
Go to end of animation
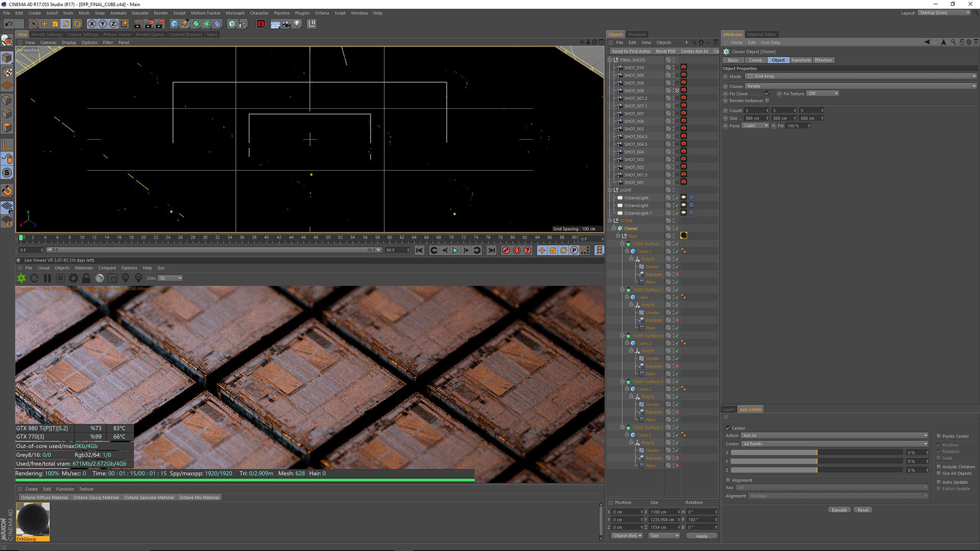(491, 250)
